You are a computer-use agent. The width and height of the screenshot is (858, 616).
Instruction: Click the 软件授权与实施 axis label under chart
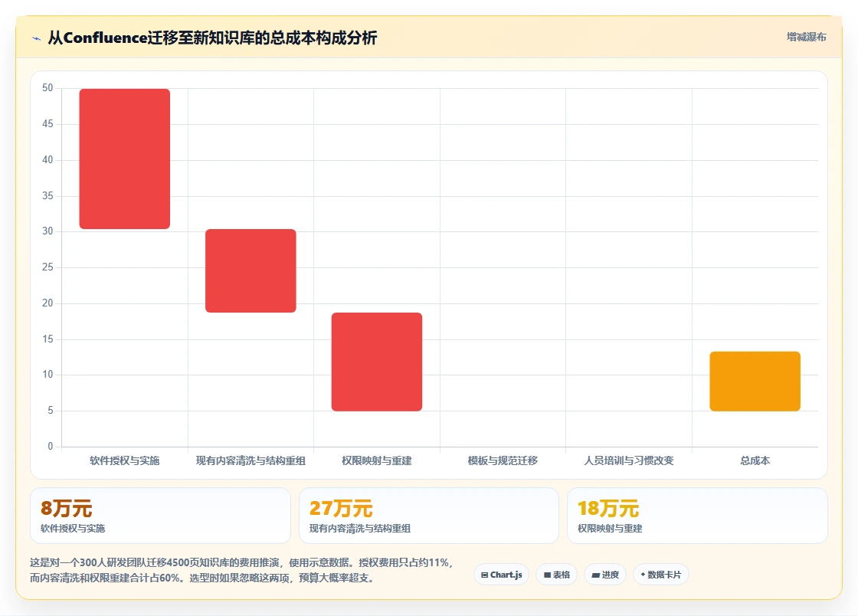coord(125,460)
